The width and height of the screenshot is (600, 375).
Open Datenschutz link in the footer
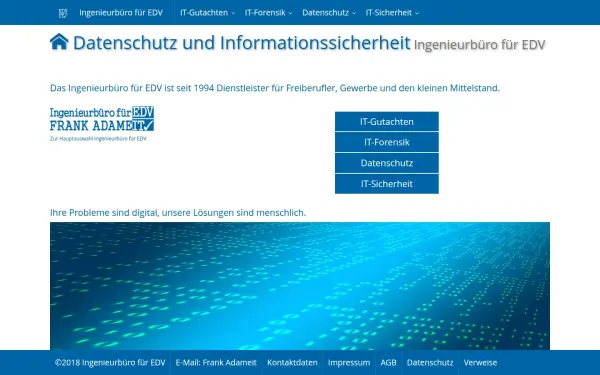pyautogui.click(x=430, y=362)
